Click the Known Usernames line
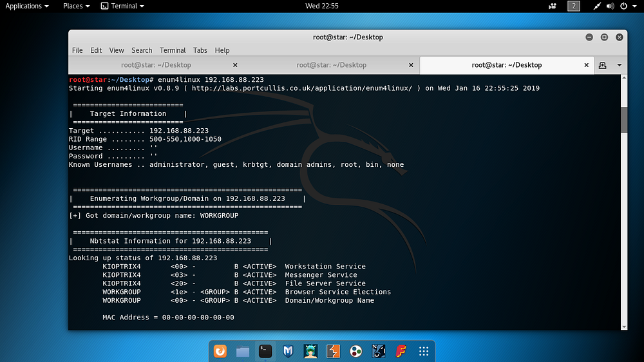Screen dimensions: 644x362 tap(236, 164)
